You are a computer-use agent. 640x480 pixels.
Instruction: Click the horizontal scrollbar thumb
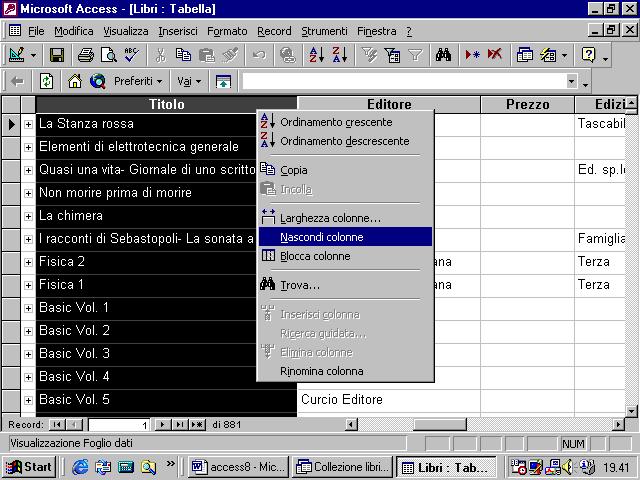point(440,424)
